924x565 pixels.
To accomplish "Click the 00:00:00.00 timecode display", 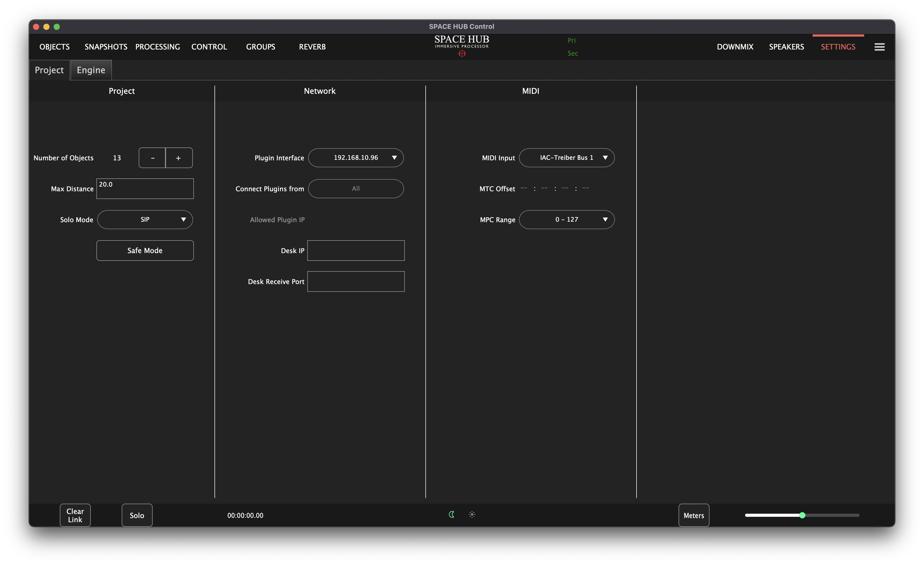I will [x=245, y=516].
